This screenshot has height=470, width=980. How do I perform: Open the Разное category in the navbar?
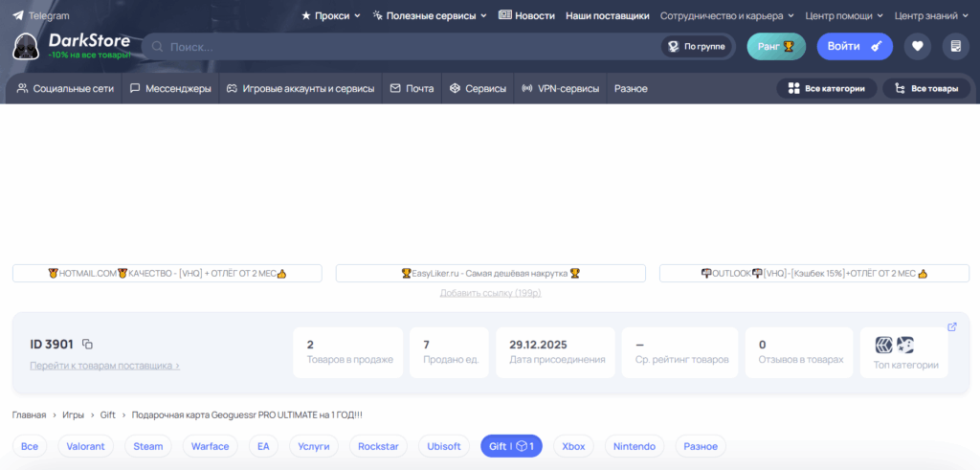pos(631,89)
